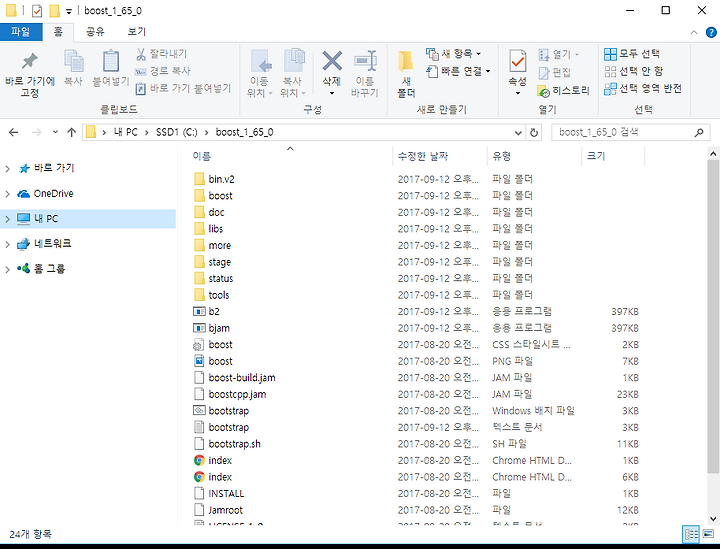Select Home Group (홈 그룹) in navigation pane
This screenshot has height=549, width=720.
pyautogui.click(x=50, y=269)
